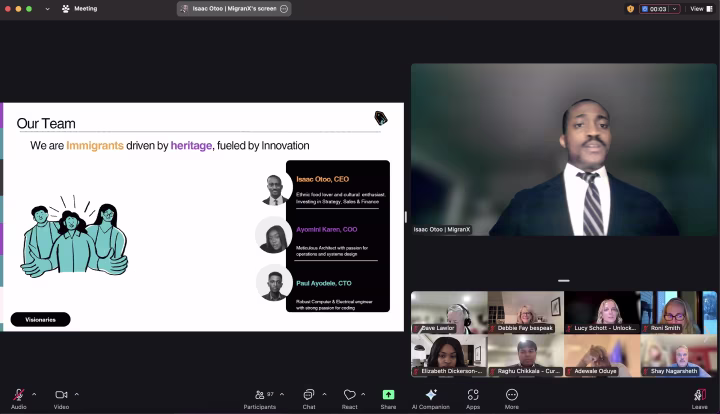Image resolution: width=720 pixels, height=414 pixels.
Task: Open the View layout menu
Action: (701, 9)
